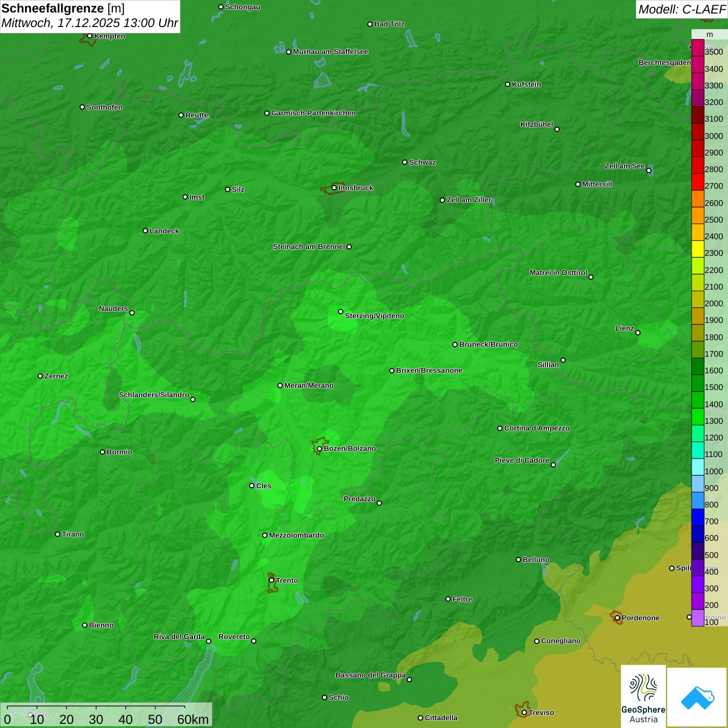
Task: Click the 'Murnau am Staffelsee' city label
Action: 330,51
